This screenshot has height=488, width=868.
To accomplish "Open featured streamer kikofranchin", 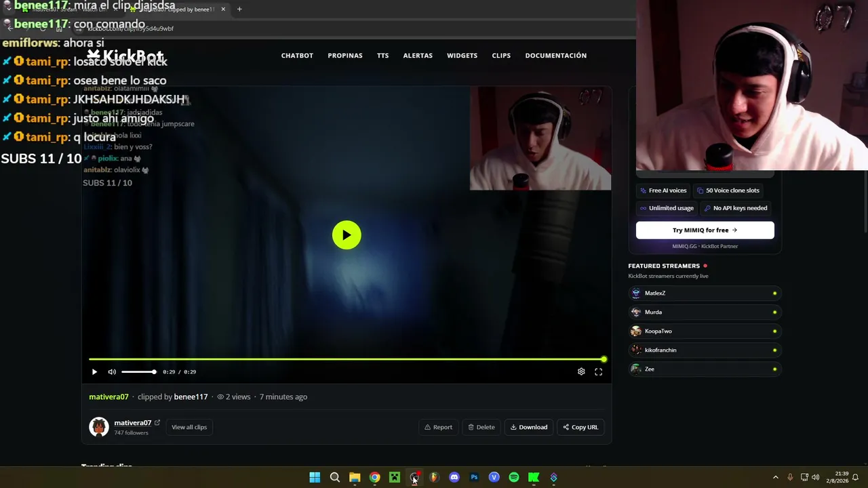I will tap(705, 350).
